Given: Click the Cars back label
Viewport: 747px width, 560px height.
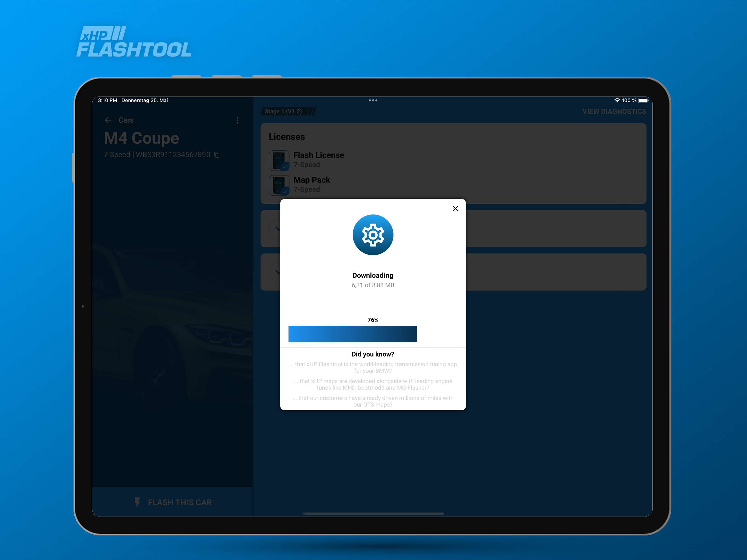Looking at the screenshot, I should click(x=126, y=120).
